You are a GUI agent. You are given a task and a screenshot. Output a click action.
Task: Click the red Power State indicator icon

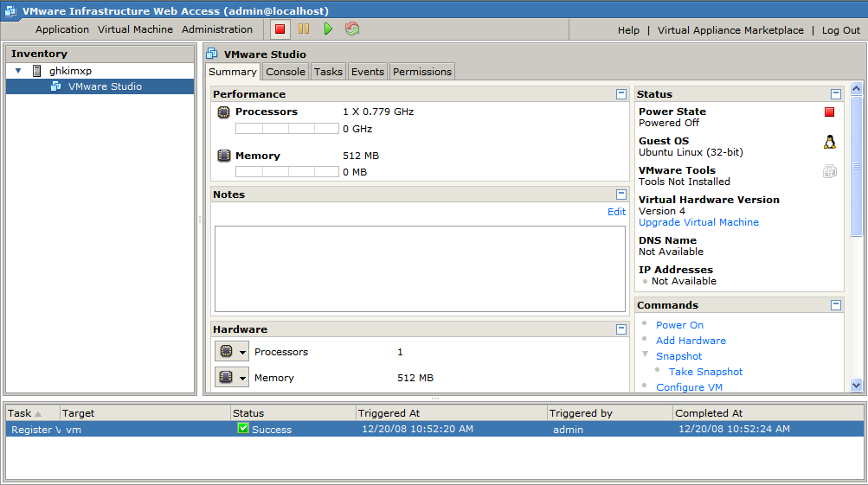(x=829, y=112)
